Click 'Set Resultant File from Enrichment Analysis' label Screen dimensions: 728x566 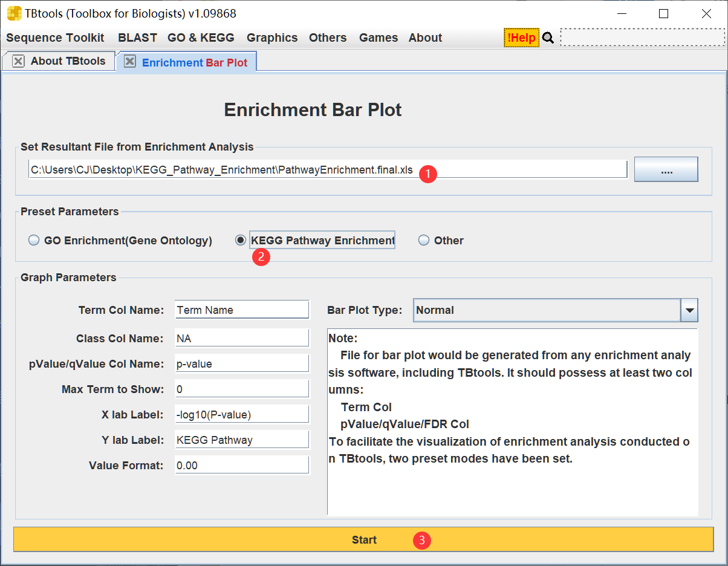pyautogui.click(x=137, y=146)
